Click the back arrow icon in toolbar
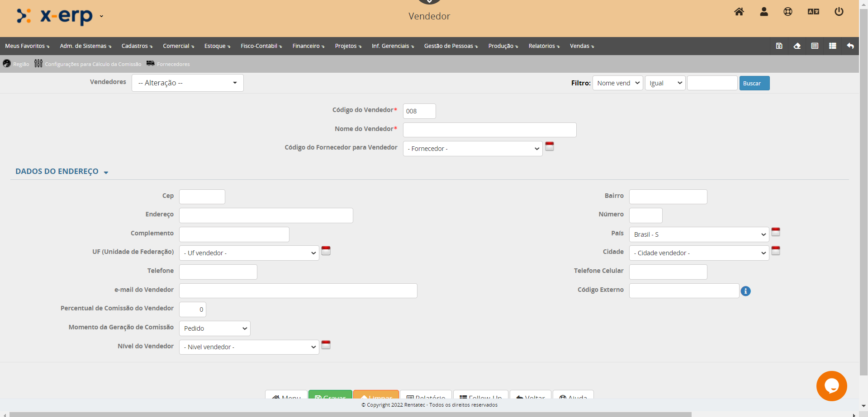Viewport: 868px width, 417px height. (x=850, y=46)
